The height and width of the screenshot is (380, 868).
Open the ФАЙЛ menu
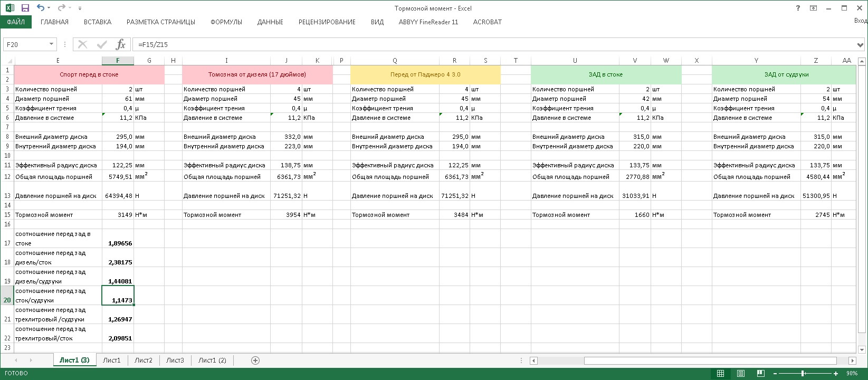coord(16,22)
